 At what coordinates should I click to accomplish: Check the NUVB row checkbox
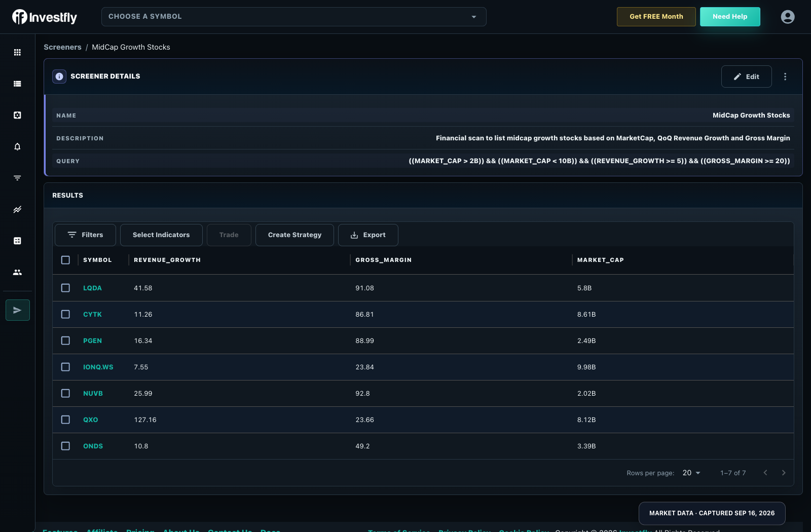coord(65,393)
